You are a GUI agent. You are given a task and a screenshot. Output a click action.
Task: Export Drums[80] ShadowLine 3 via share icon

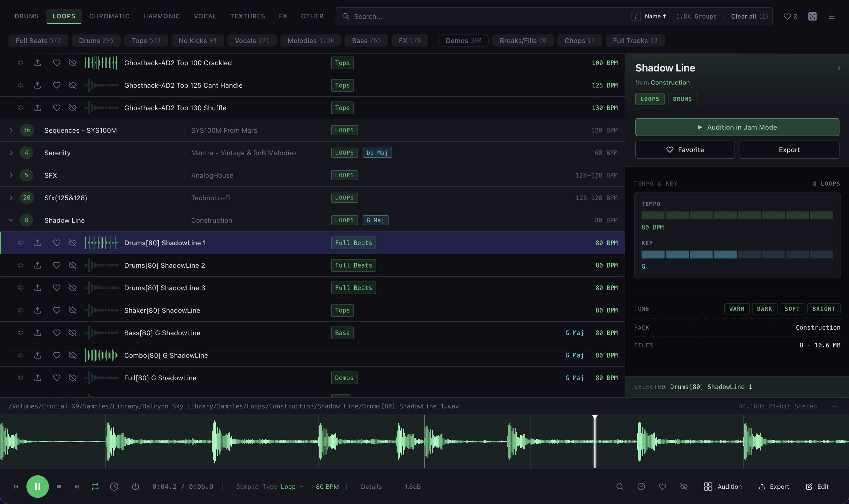[x=38, y=288]
